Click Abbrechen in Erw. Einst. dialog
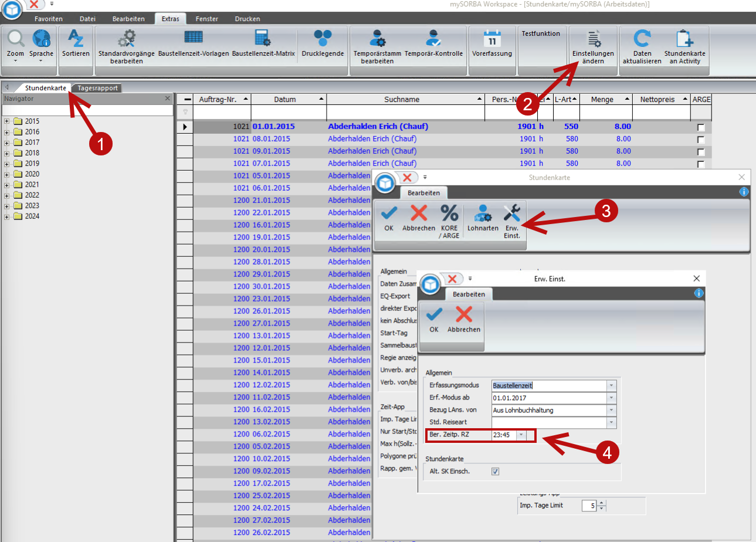 pyautogui.click(x=464, y=320)
